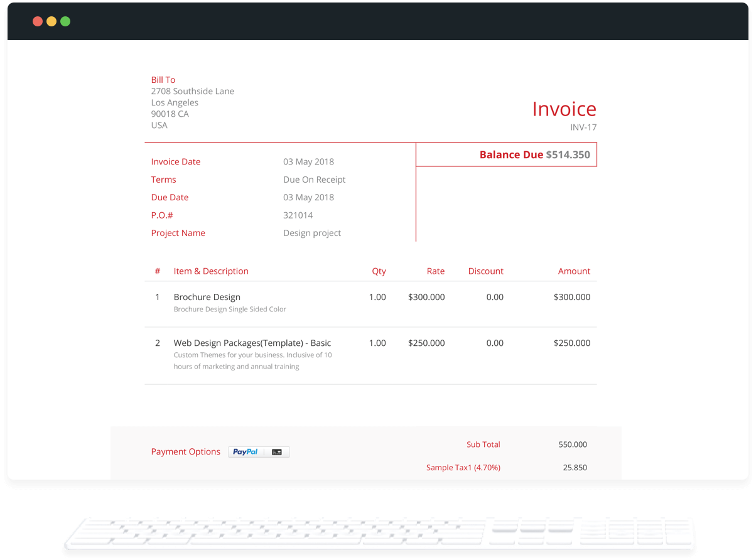Click the Sample Tax1 (4.70%) label
Screen dimensions: 756x560
click(x=463, y=468)
